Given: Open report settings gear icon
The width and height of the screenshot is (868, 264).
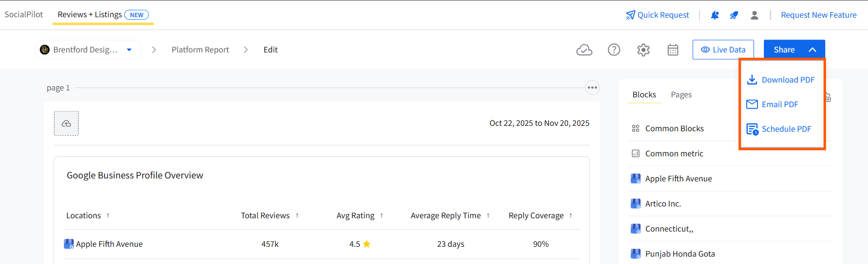Looking at the screenshot, I should (644, 50).
